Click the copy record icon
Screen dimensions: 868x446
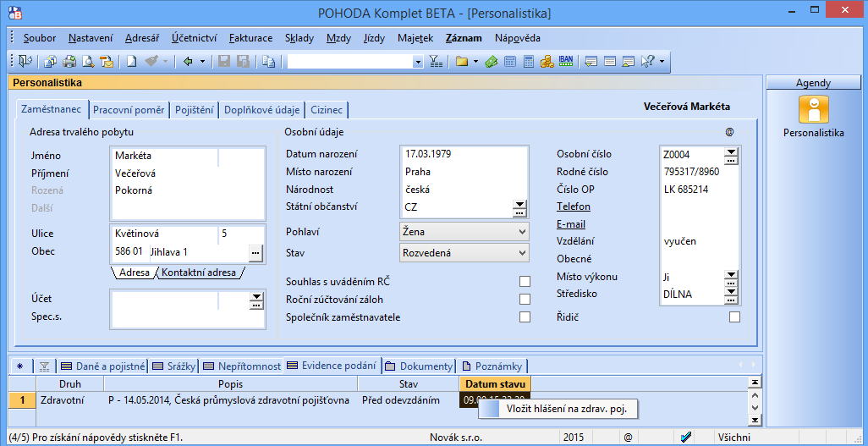[268, 62]
